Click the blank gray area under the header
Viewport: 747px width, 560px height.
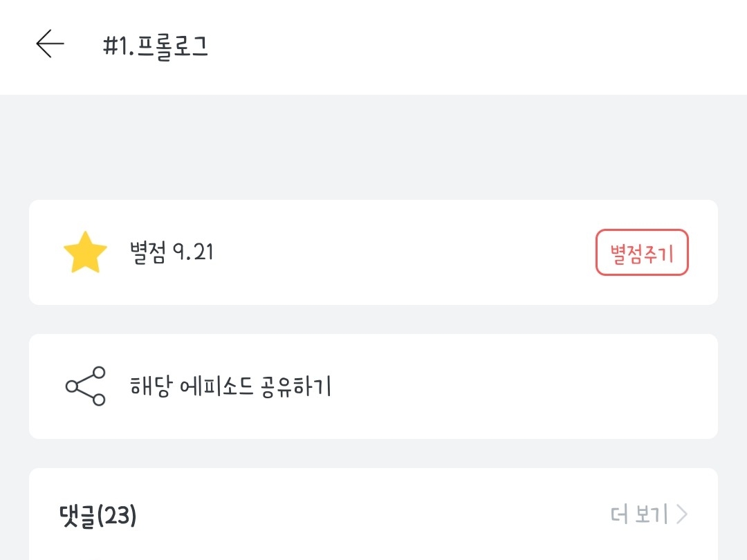tap(373, 147)
